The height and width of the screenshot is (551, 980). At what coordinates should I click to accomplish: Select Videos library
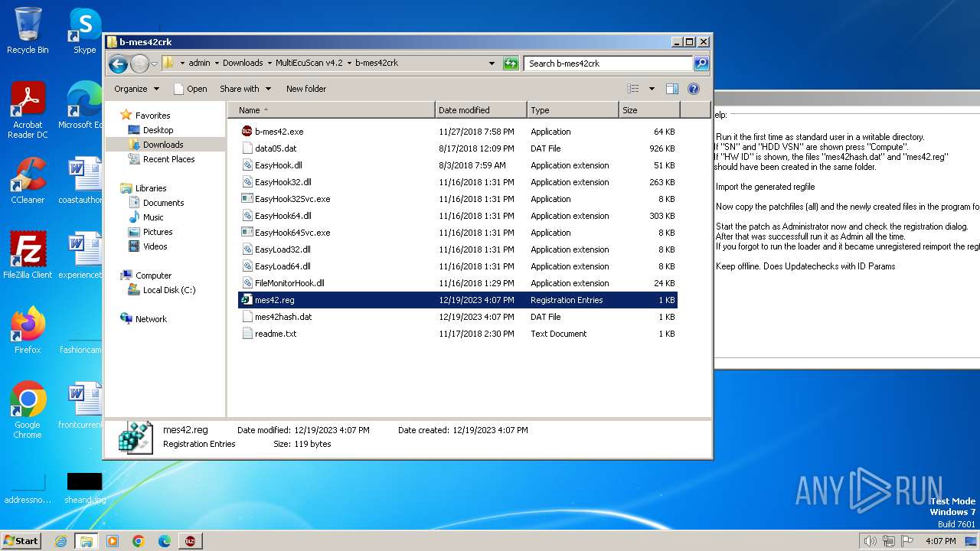(x=155, y=246)
